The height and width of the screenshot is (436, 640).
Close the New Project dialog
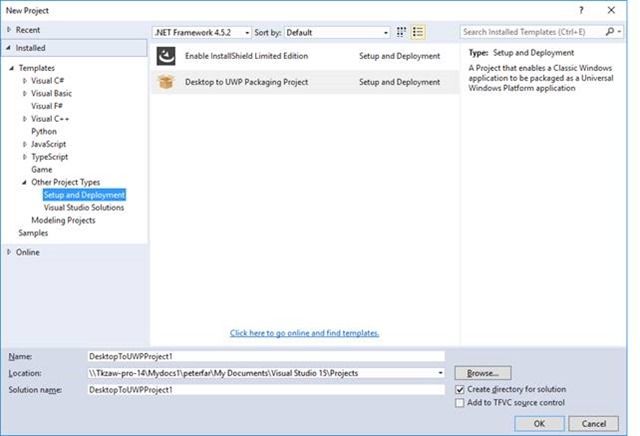coord(611,10)
